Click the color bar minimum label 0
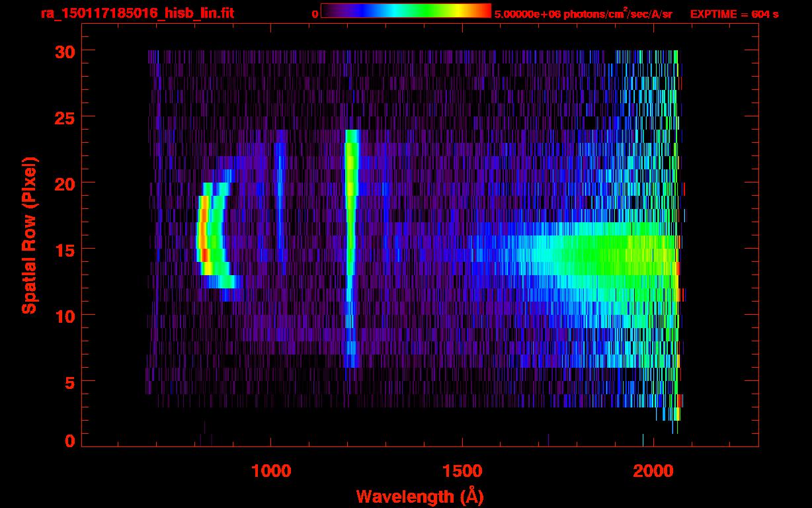The image size is (812, 508). pyautogui.click(x=315, y=14)
